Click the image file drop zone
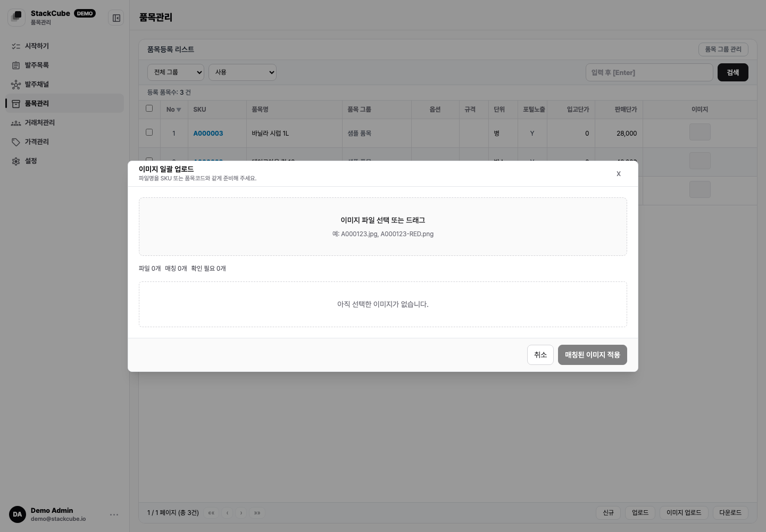This screenshot has width=766, height=532. [x=383, y=227]
